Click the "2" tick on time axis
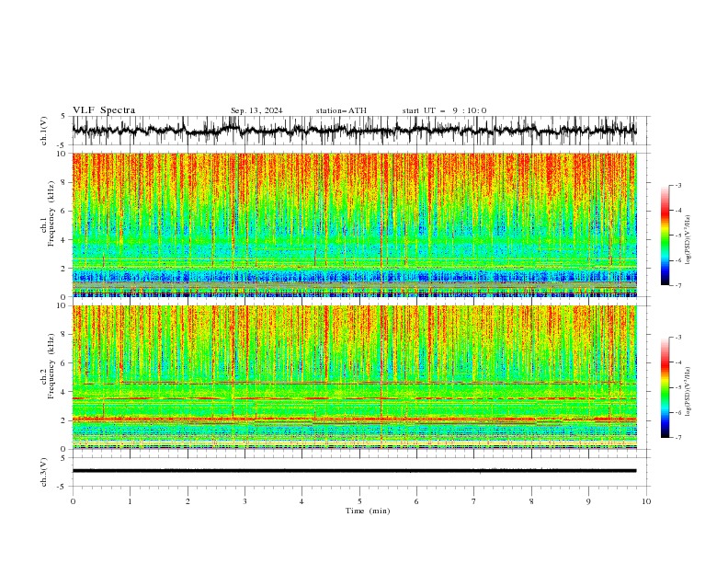 click(188, 501)
